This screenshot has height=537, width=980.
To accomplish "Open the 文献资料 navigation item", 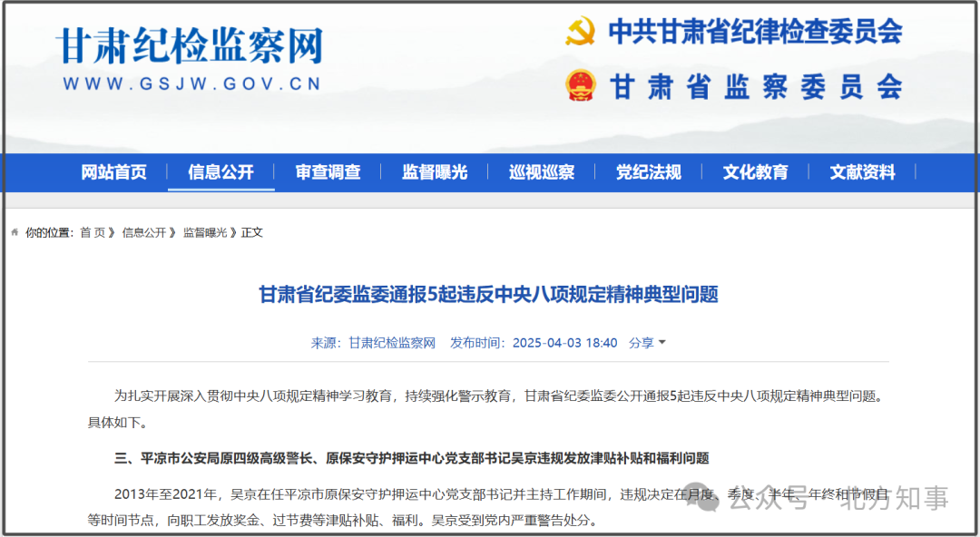I will 863,172.
